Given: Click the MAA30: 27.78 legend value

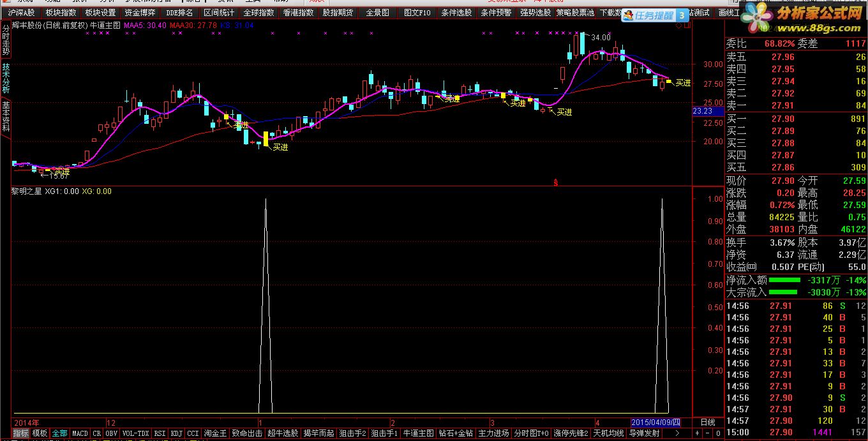Looking at the screenshot, I should click(x=193, y=26).
